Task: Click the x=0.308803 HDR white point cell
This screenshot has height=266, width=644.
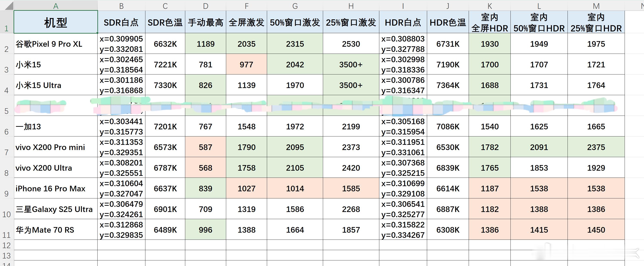Action: [403, 44]
